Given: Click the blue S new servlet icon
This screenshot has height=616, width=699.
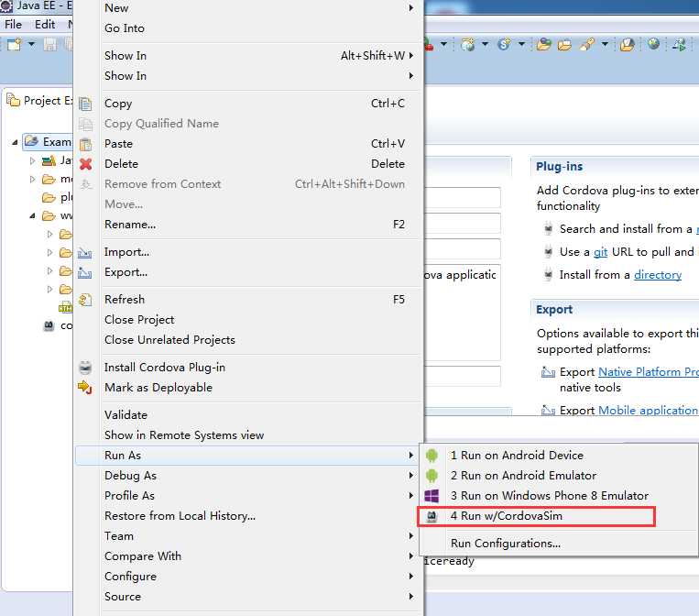Looking at the screenshot, I should (504, 44).
